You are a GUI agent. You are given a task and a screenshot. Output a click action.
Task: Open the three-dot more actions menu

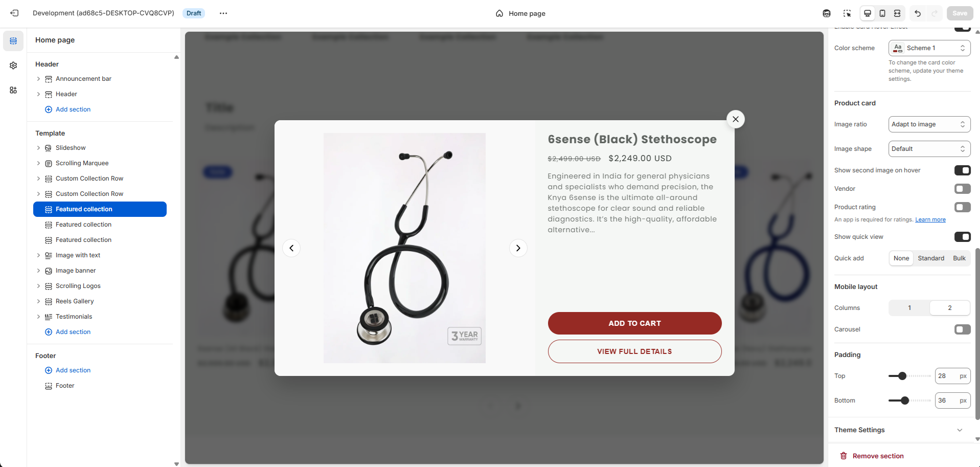[223, 13]
